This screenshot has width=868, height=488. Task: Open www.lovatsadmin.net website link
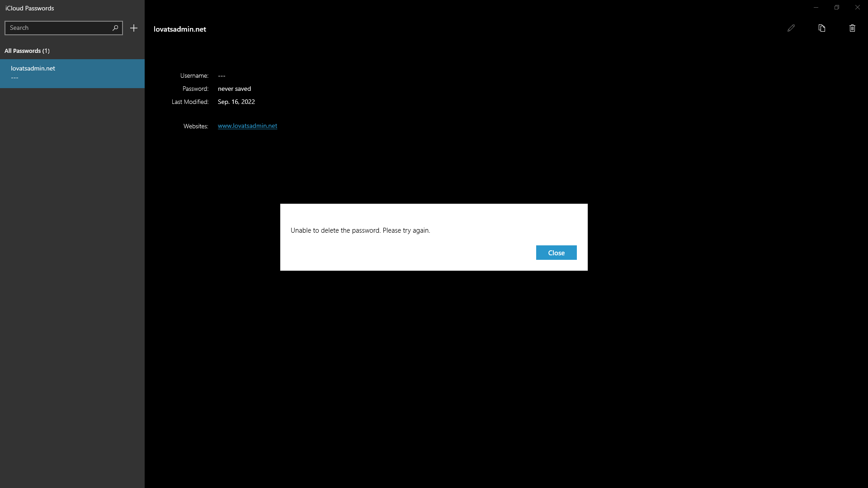[247, 126]
